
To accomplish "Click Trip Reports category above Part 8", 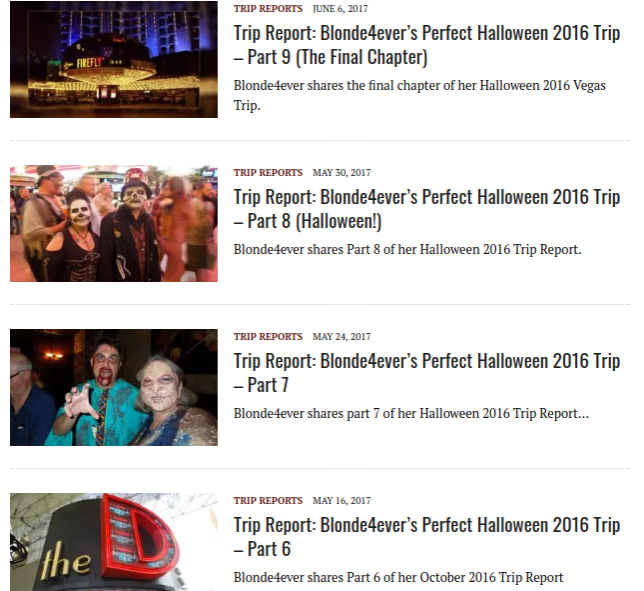I will (x=268, y=172).
